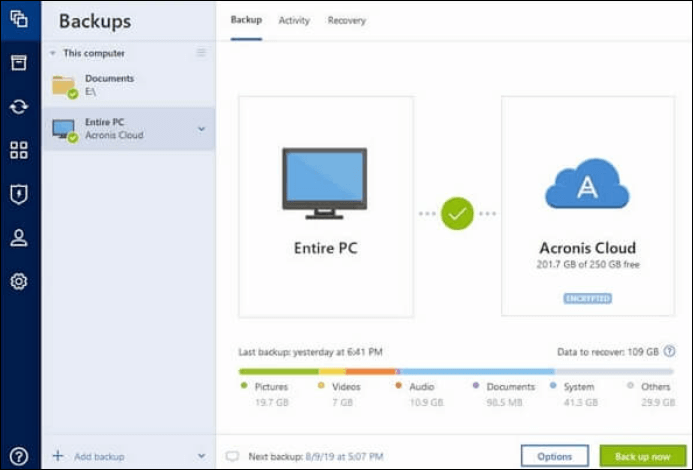This screenshot has width=693, height=470.
Task: Click the green backup success checkmark
Action: pos(457,214)
